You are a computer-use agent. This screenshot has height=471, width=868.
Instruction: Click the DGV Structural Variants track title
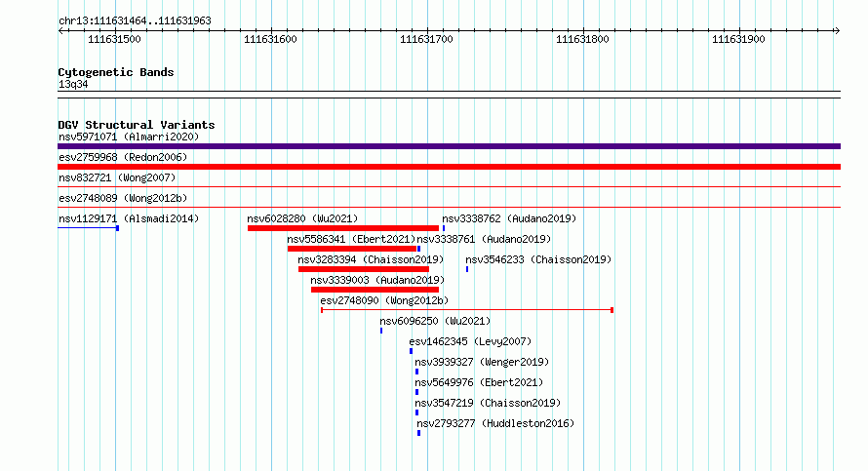click(x=137, y=125)
